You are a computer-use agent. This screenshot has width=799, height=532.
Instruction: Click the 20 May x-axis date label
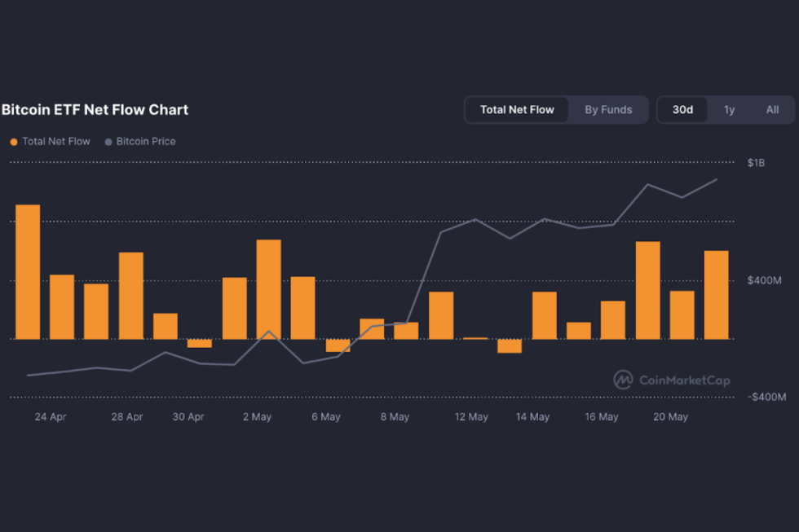coord(670,417)
